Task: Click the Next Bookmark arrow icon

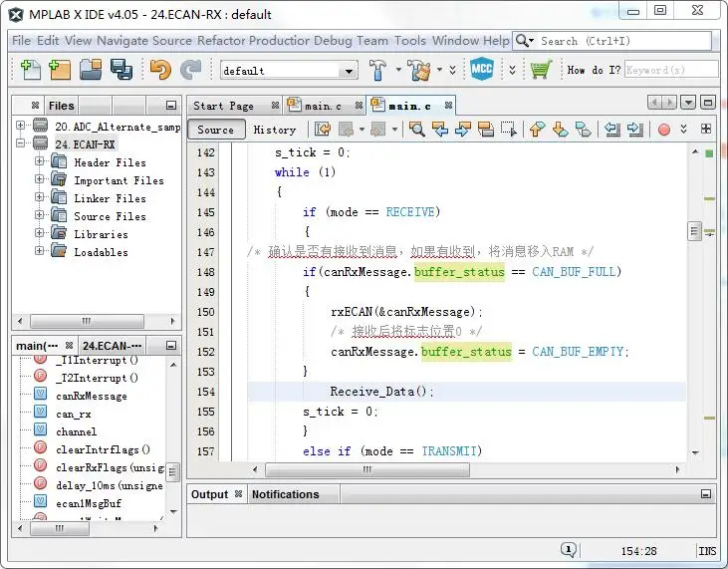Action: pyautogui.click(x=561, y=130)
